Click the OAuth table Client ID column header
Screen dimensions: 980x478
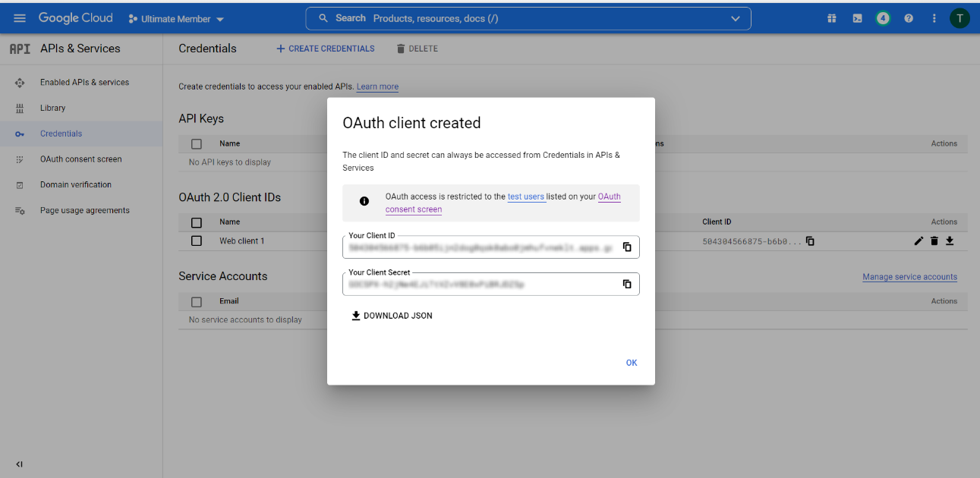717,222
